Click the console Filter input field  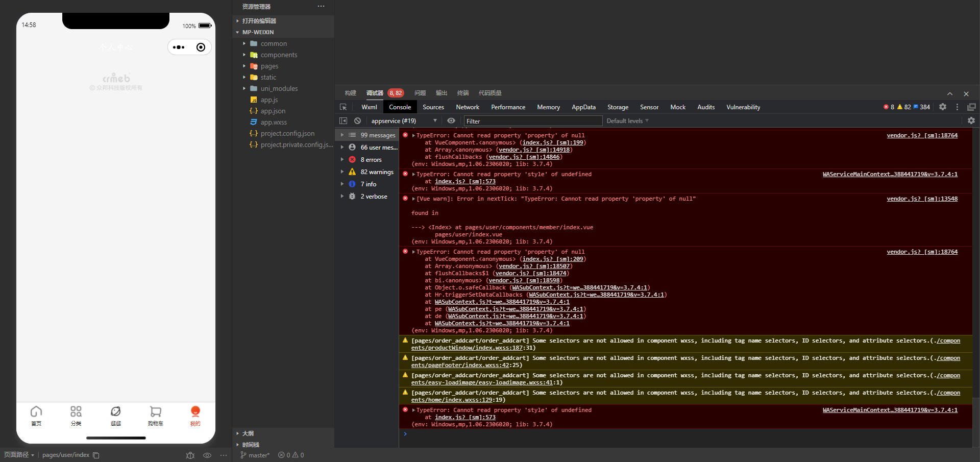pyautogui.click(x=533, y=121)
